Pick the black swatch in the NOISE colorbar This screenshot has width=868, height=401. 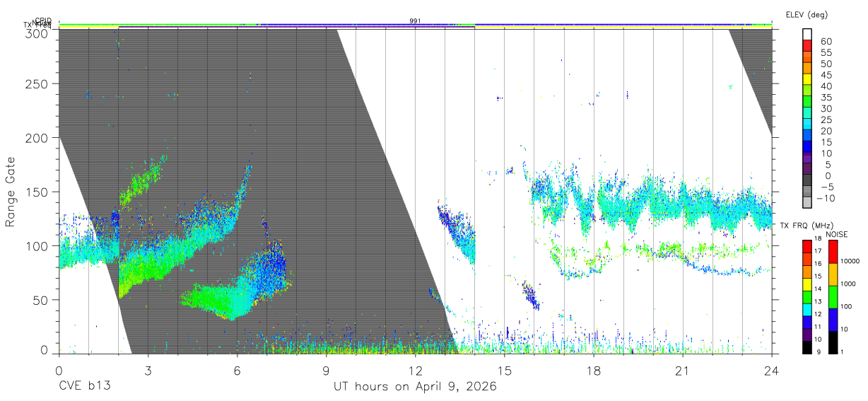(833, 342)
